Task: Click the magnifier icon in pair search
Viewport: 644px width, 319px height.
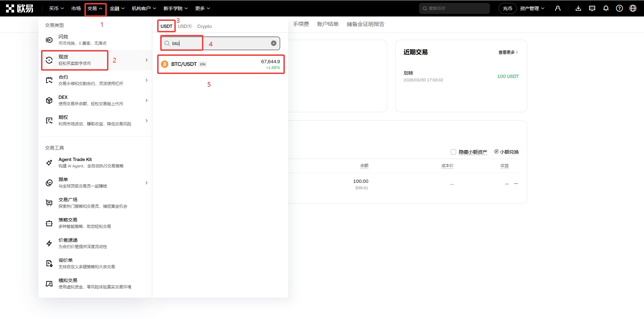Action: click(167, 43)
